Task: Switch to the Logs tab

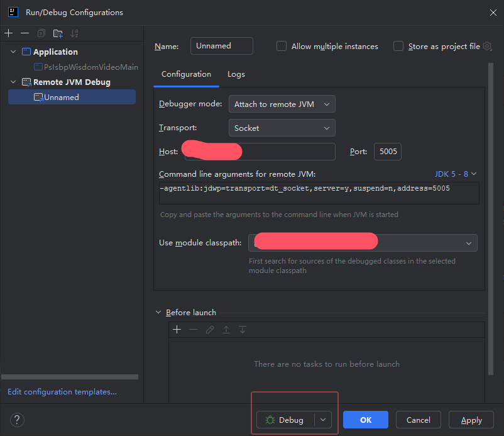Action: point(236,74)
